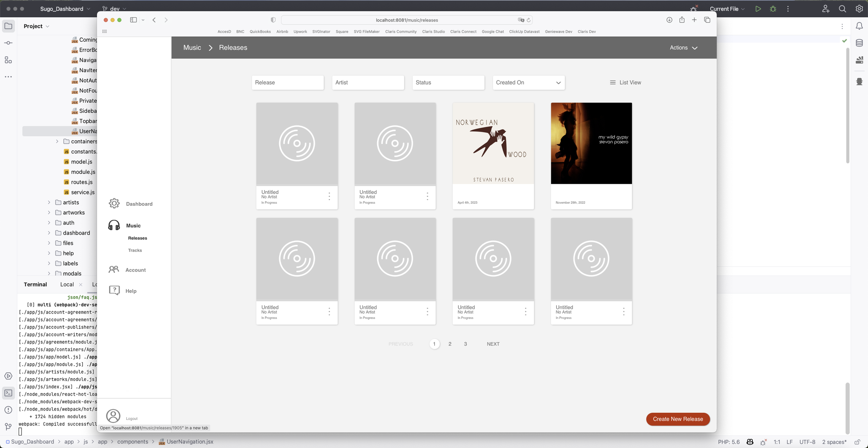Click the Dashboard gear icon in sidebar
This screenshot has height=448, width=868.
(114, 203)
